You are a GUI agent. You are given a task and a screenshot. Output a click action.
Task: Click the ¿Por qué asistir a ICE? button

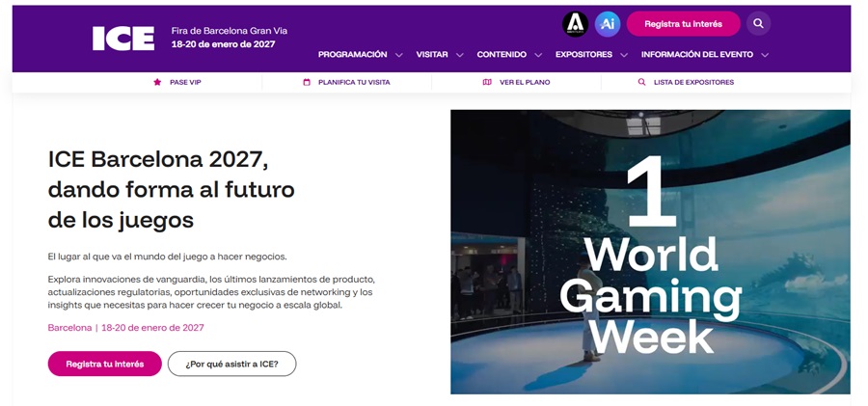tap(231, 364)
